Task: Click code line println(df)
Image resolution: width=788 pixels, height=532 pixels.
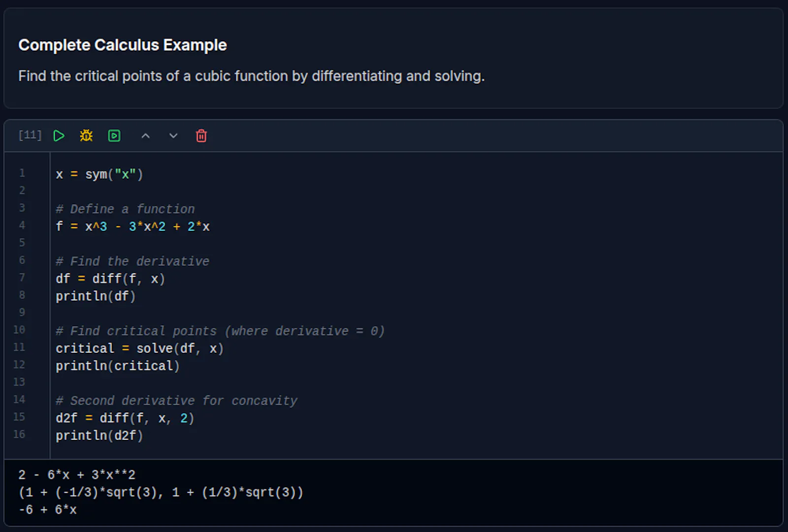Action: [x=96, y=296]
